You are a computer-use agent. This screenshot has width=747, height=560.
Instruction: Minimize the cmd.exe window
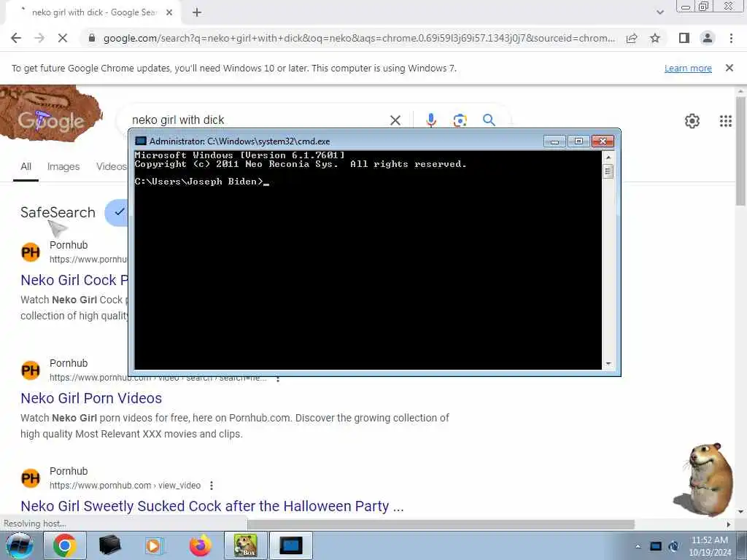click(554, 141)
